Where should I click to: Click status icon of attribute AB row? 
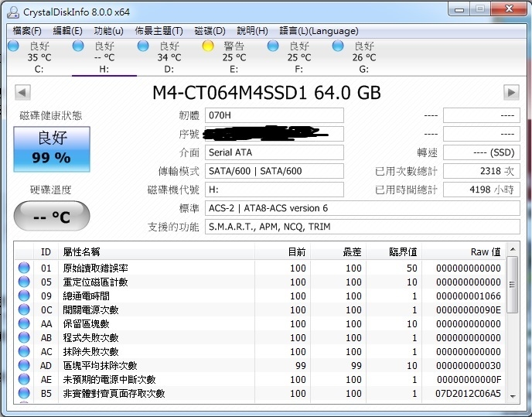[24, 337]
